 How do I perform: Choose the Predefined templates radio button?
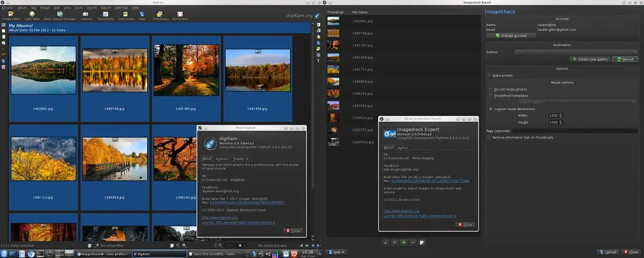click(491, 96)
